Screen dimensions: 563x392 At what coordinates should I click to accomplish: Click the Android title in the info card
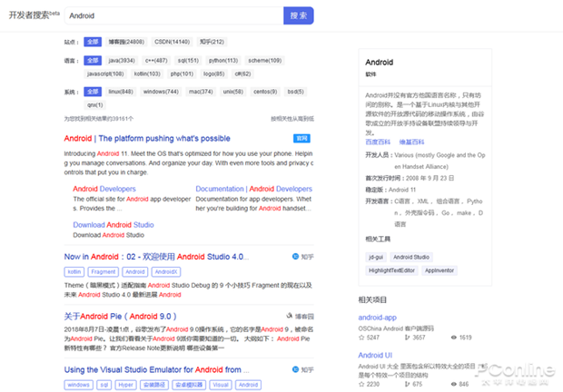pyautogui.click(x=380, y=63)
